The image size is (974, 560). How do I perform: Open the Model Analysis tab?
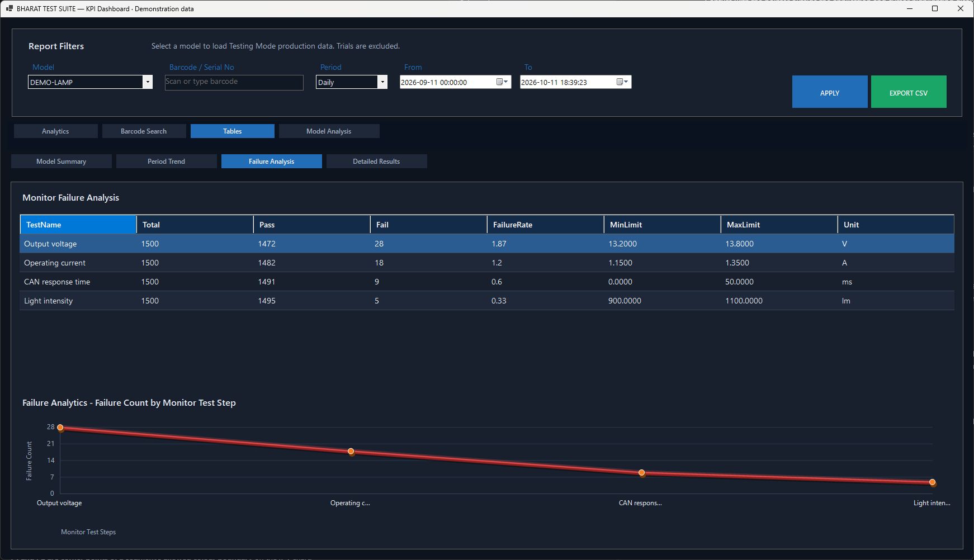329,131
